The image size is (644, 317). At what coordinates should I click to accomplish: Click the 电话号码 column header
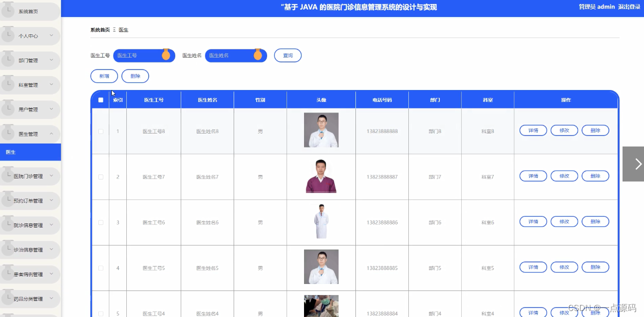(382, 100)
